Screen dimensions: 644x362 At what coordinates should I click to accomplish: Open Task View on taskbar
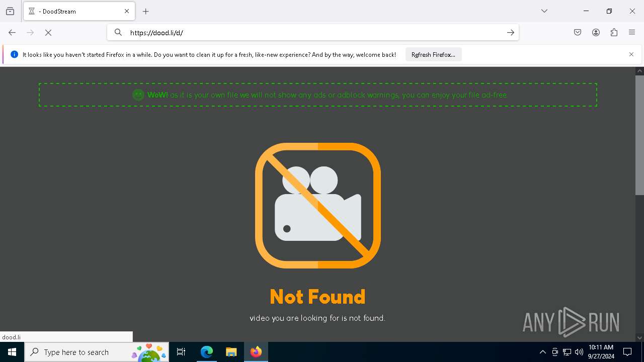pyautogui.click(x=181, y=352)
